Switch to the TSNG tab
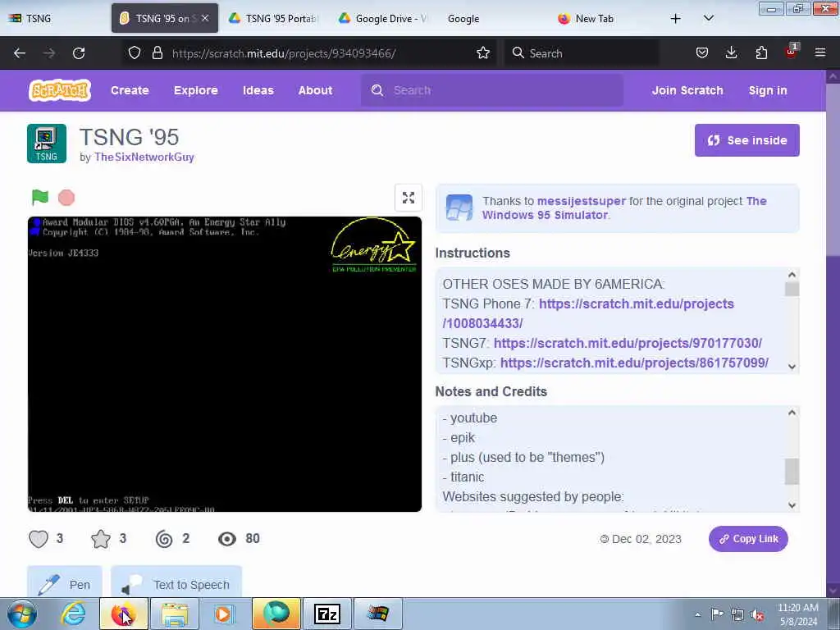 55,18
